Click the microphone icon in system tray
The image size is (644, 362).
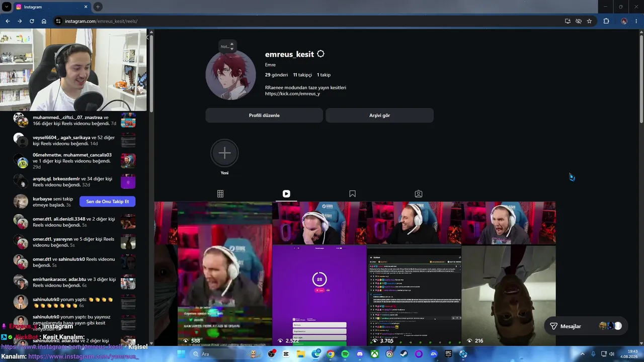pos(594,354)
